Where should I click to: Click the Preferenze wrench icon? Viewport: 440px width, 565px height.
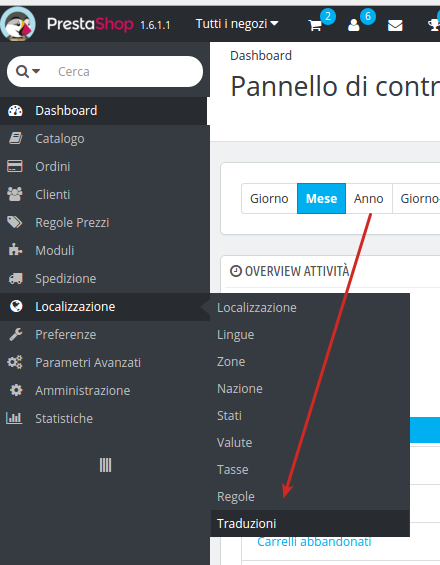15,334
